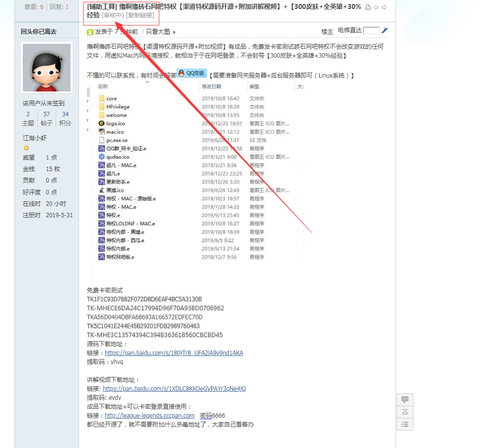Click the HPrivilege folder row
Screen dimensions: 486x448
(x=181, y=107)
